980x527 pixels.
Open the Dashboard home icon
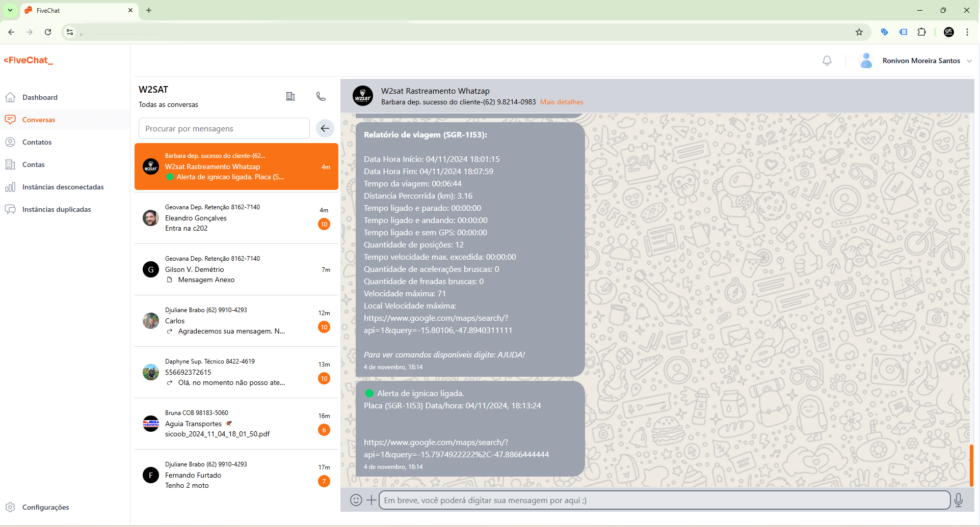10,97
